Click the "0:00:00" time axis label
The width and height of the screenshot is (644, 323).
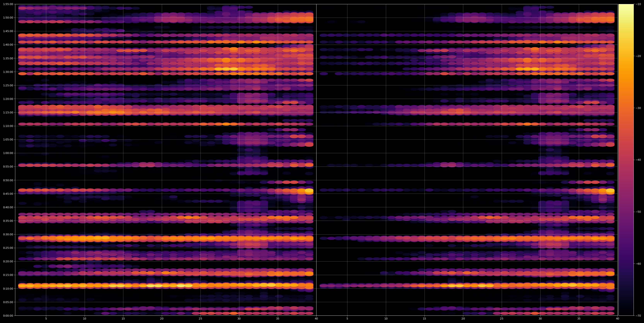point(8,315)
